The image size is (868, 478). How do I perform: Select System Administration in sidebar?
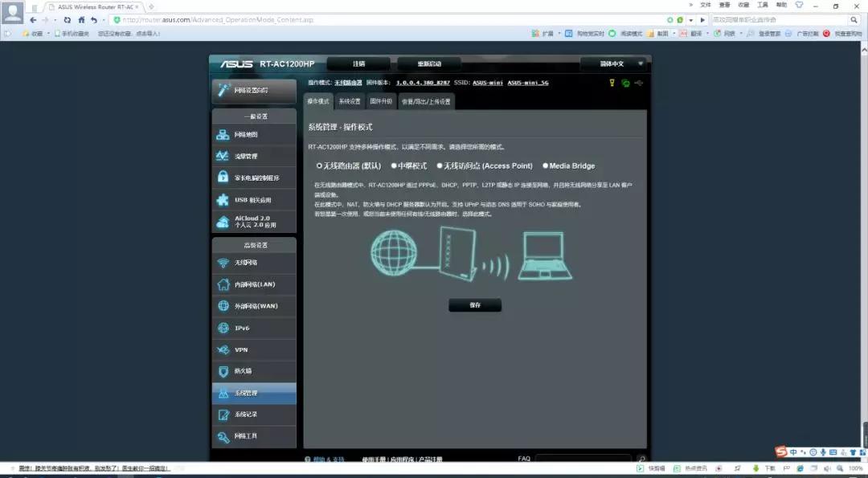pos(254,394)
